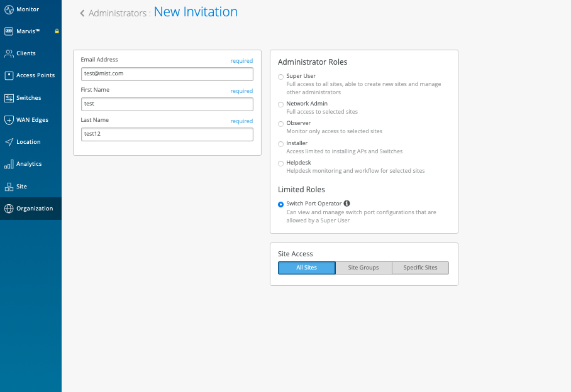This screenshot has height=392, width=571.
Task: Open Marvis from the sidebar icon
Action: 9,31
